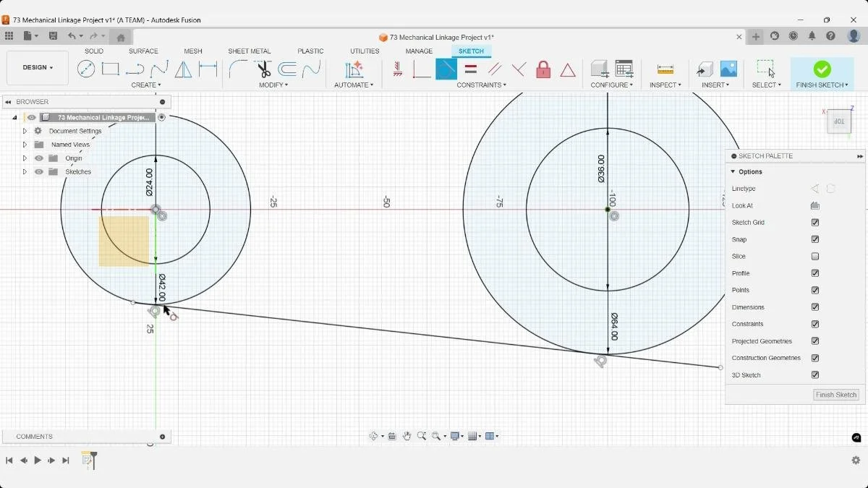Enable the Slice checkbox
Viewport: 868px width, 488px height.
click(x=815, y=257)
